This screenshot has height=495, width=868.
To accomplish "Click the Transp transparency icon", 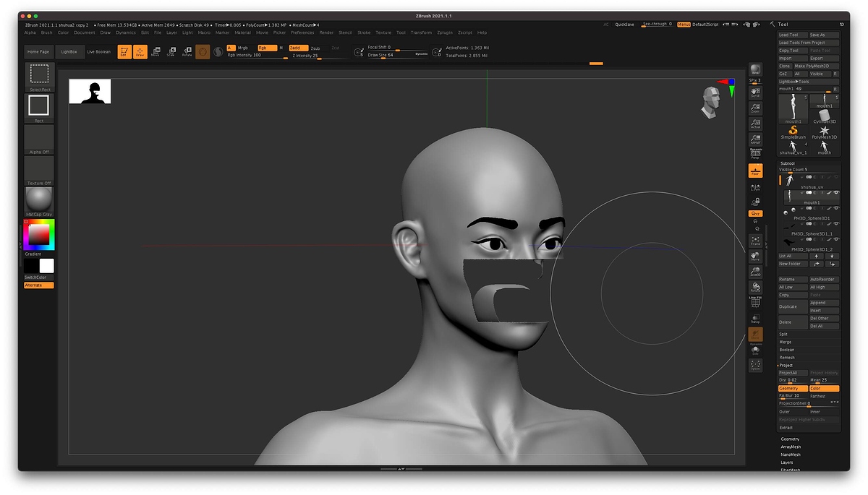I will pos(755,318).
